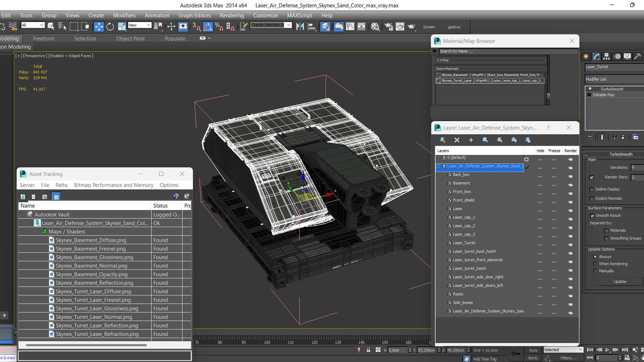Activate the Select and Scale tool
Image resolution: width=644 pixels, height=362 pixels.
[121, 26]
